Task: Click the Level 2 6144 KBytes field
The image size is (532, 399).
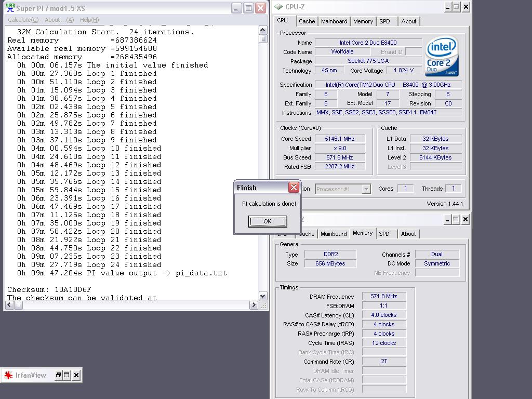Action: coord(436,157)
